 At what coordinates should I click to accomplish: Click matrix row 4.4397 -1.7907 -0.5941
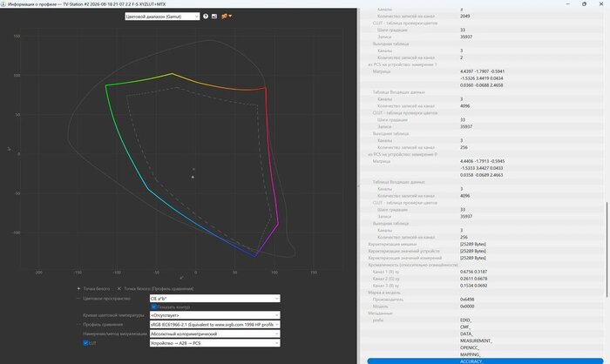click(482, 71)
